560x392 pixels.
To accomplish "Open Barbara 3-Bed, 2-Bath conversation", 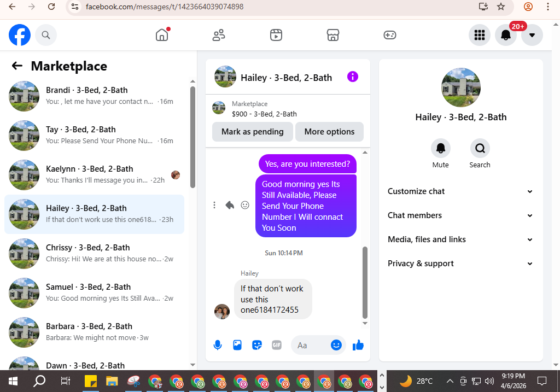I will (94, 332).
